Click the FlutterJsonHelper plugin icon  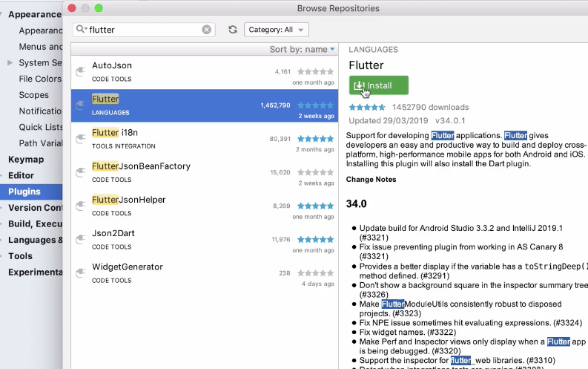tap(81, 206)
